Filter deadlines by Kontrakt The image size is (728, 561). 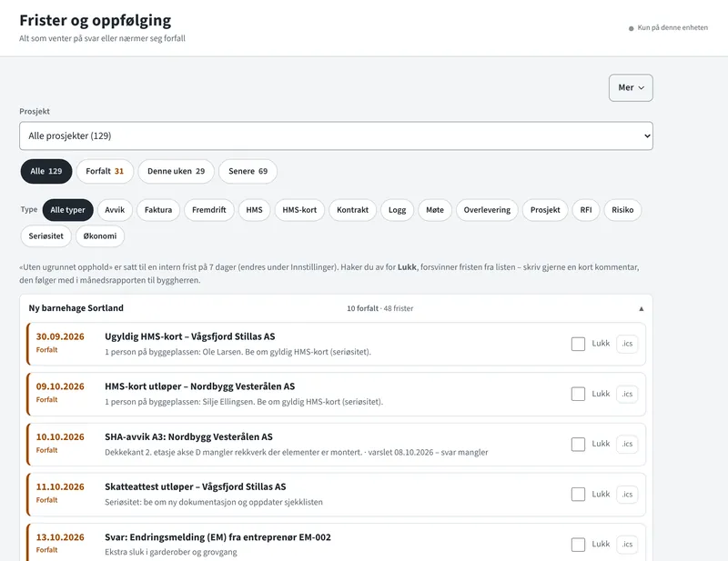(x=353, y=210)
